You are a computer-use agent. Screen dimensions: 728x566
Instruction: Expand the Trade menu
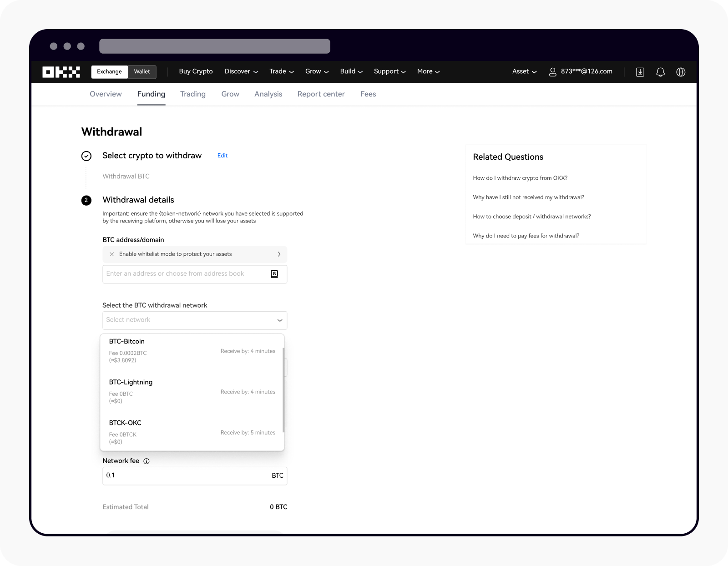282,71
